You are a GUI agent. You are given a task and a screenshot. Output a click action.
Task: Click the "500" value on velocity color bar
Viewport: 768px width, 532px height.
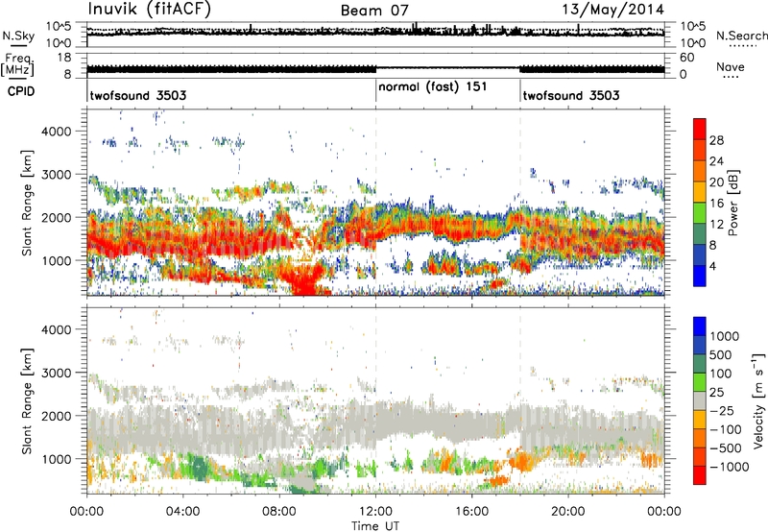point(720,354)
